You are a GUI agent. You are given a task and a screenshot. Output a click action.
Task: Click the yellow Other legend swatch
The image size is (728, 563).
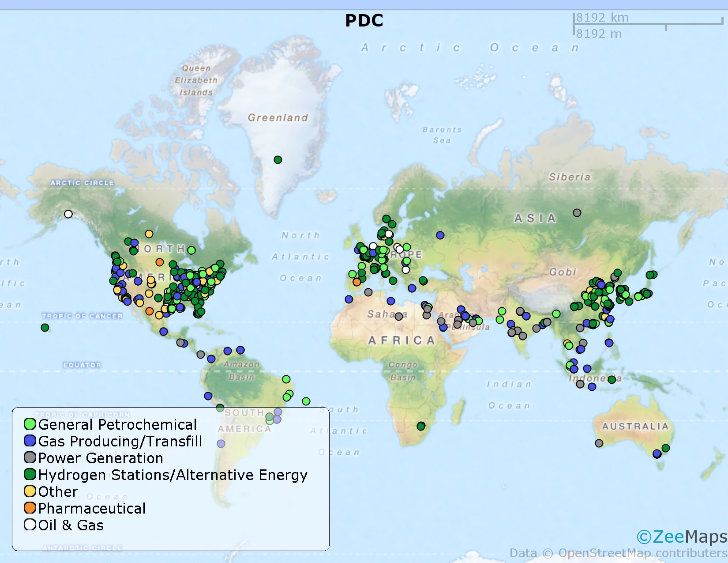coord(30,491)
